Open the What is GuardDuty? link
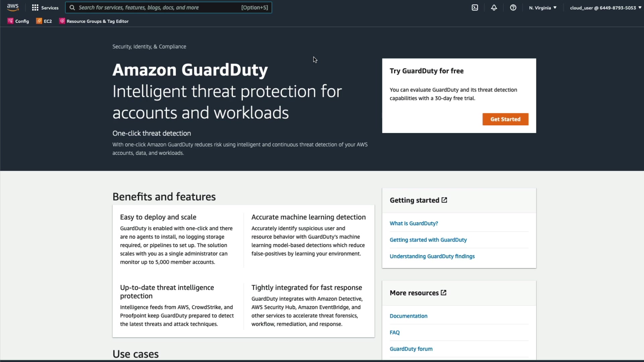 [x=414, y=223]
